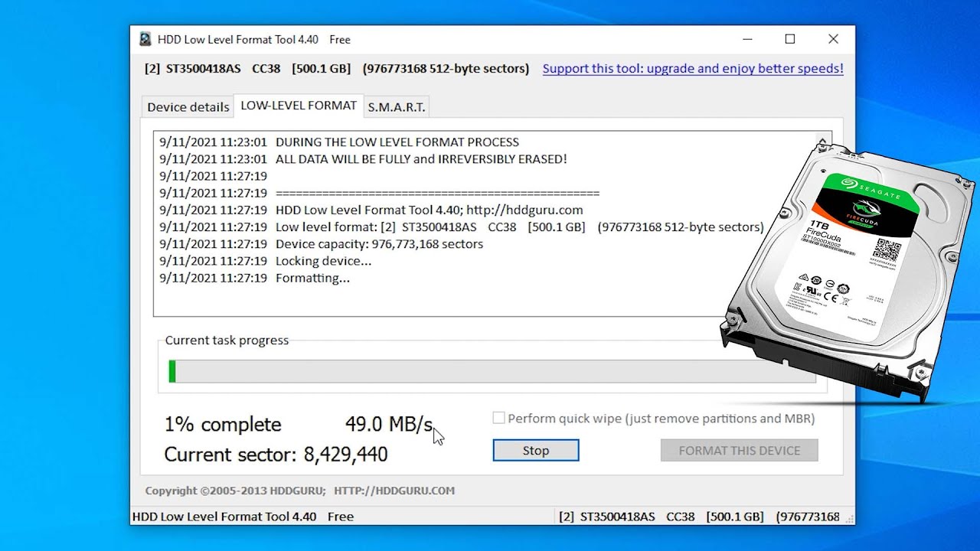The height and width of the screenshot is (551, 980).
Task: Select the 'DURING THE LOW LEVEL FORMAT PROCESS' line
Action: [339, 142]
